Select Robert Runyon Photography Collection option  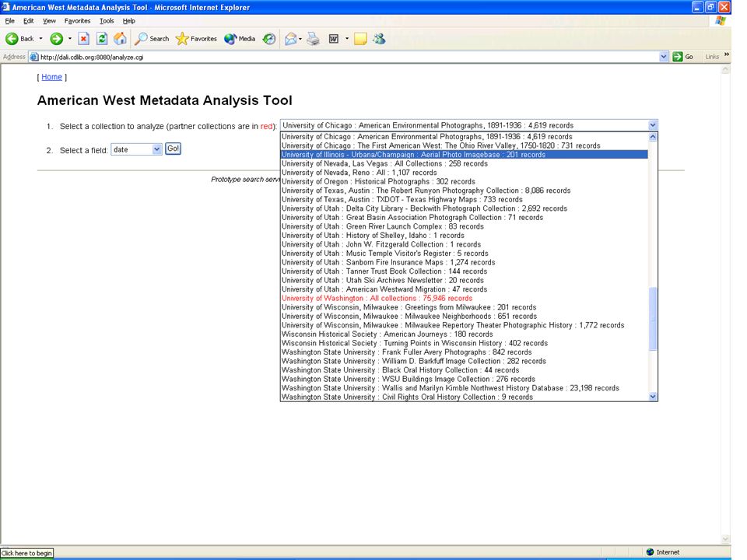(x=464, y=191)
